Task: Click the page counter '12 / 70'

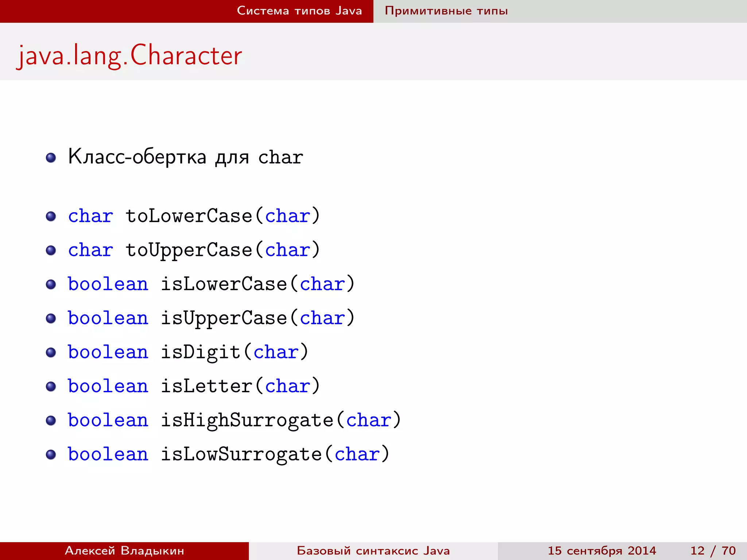Action: (713, 551)
